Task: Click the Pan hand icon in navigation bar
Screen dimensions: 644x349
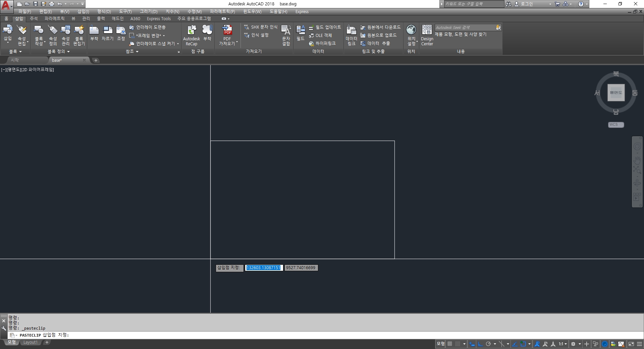Action: tap(637, 160)
